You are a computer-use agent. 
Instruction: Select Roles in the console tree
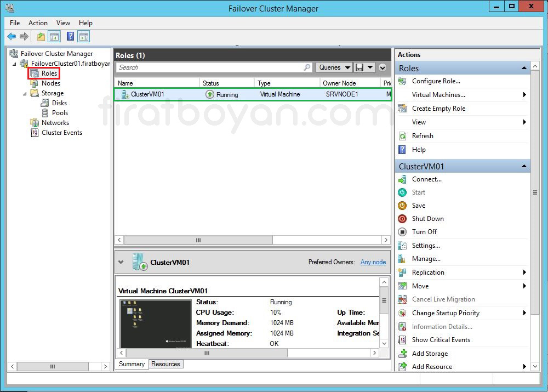pyautogui.click(x=49, y=73)
